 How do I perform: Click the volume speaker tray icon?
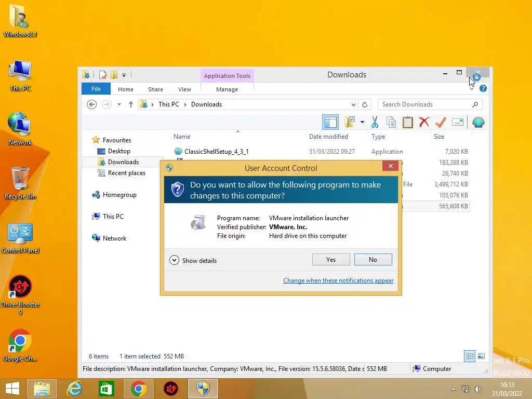pyautogui.click(x=478, y=389)
